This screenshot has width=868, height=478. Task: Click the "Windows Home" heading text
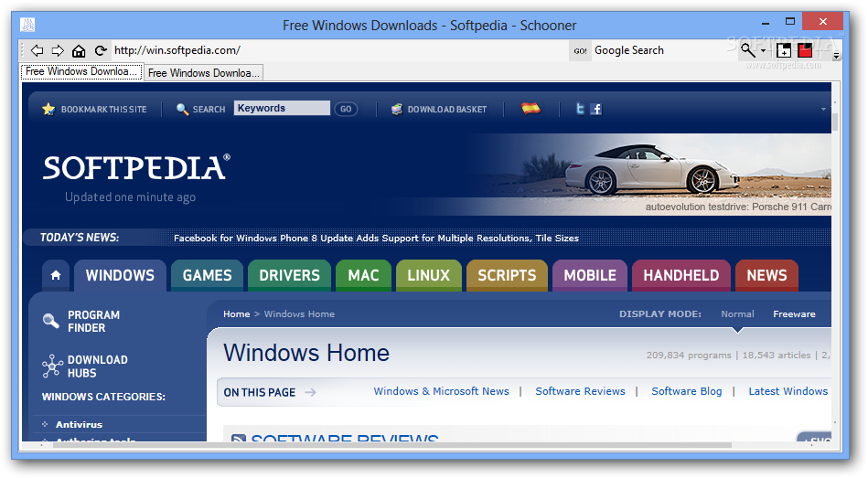(x=306, y=353)
